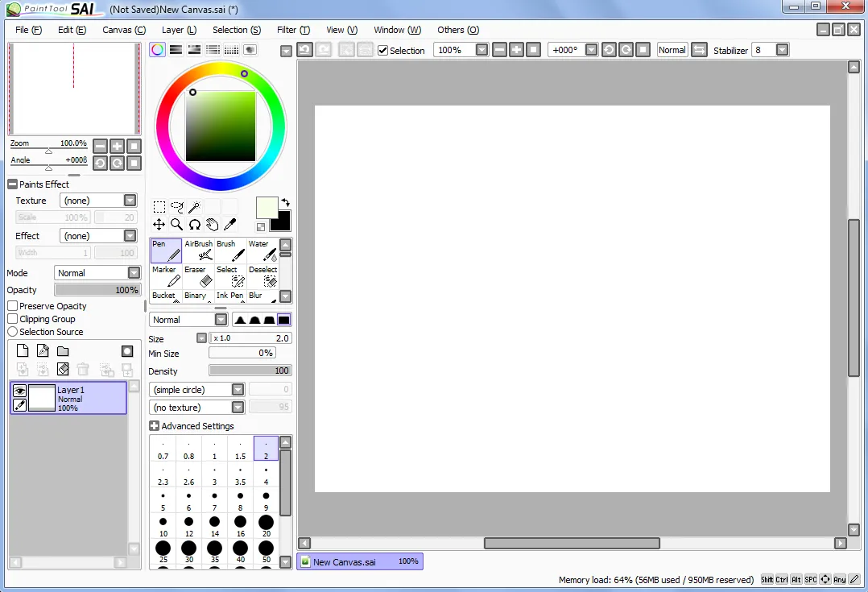868x592 pixels.
Task: Collapse the Paints Effect section
Action: click(12, 184)
